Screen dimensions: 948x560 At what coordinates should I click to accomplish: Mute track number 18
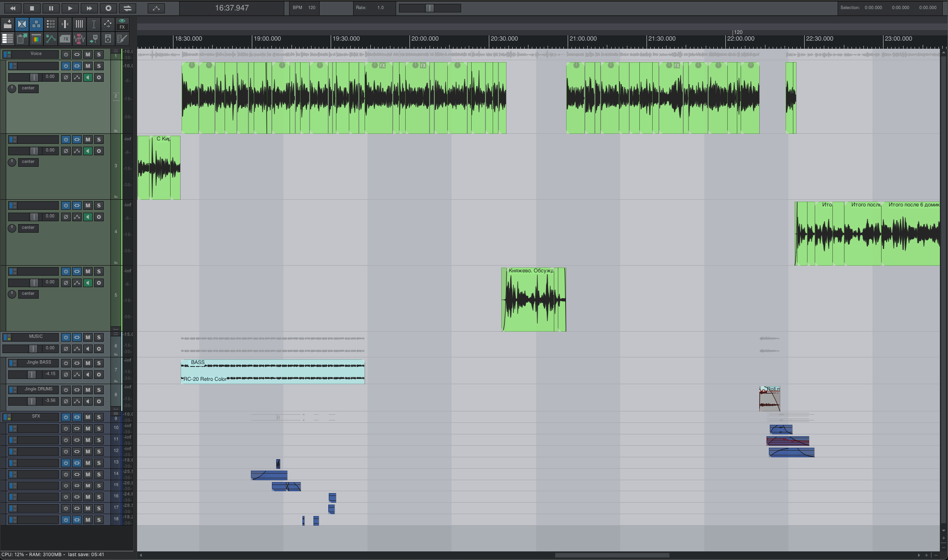[88, 520]
